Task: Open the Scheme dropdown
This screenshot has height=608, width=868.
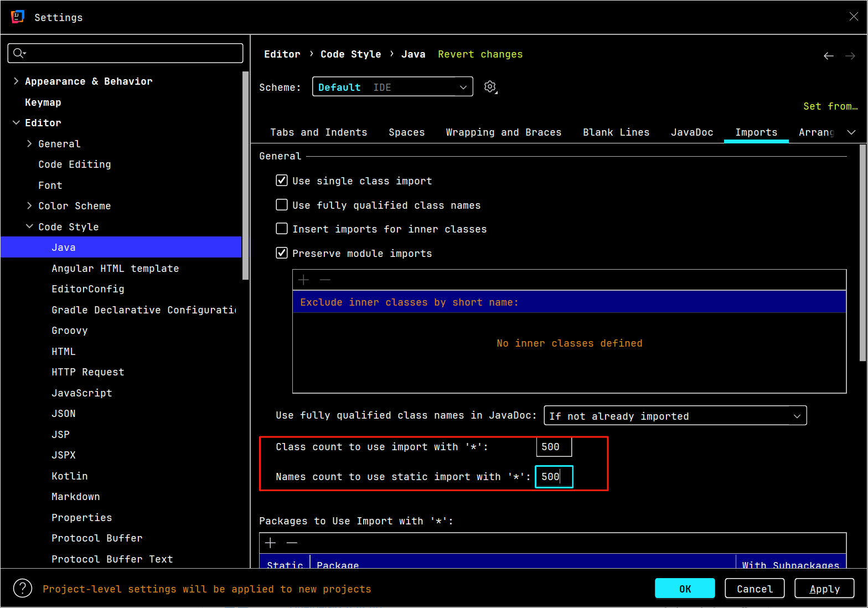Action: point(392,87)
